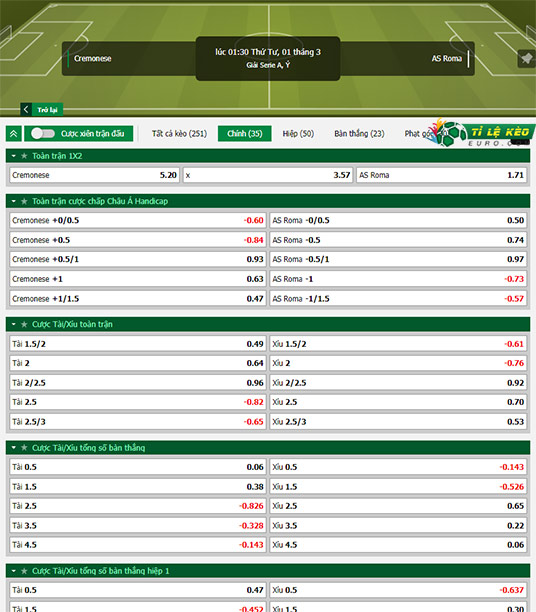Choose Xỉu 4.5 at 0.06
This screenshot has height=612, width=536.
click(398, 545)
